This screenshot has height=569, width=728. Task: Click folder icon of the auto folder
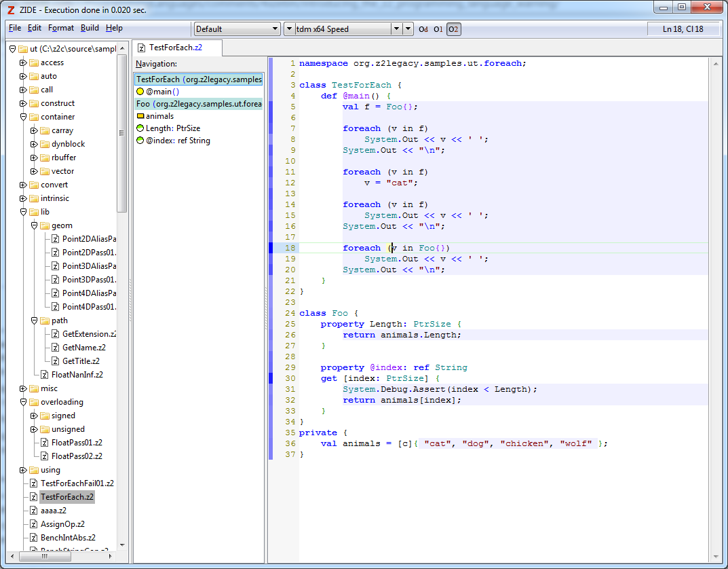coord(34,76)
